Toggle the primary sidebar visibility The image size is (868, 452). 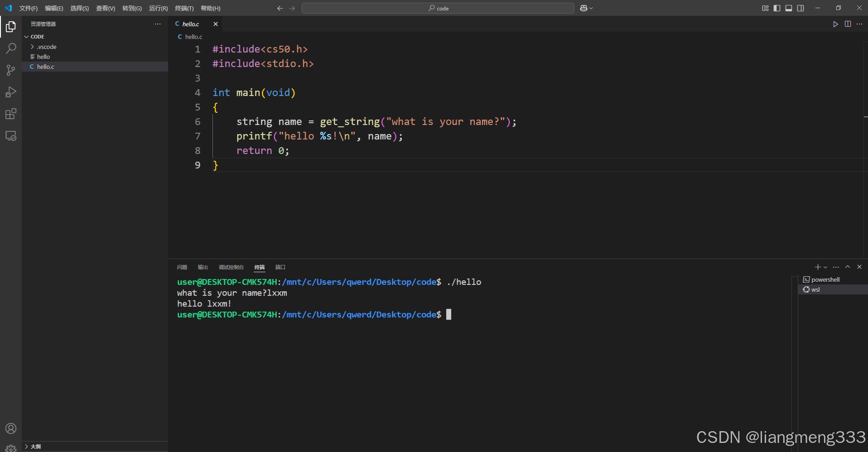point(776,8)
